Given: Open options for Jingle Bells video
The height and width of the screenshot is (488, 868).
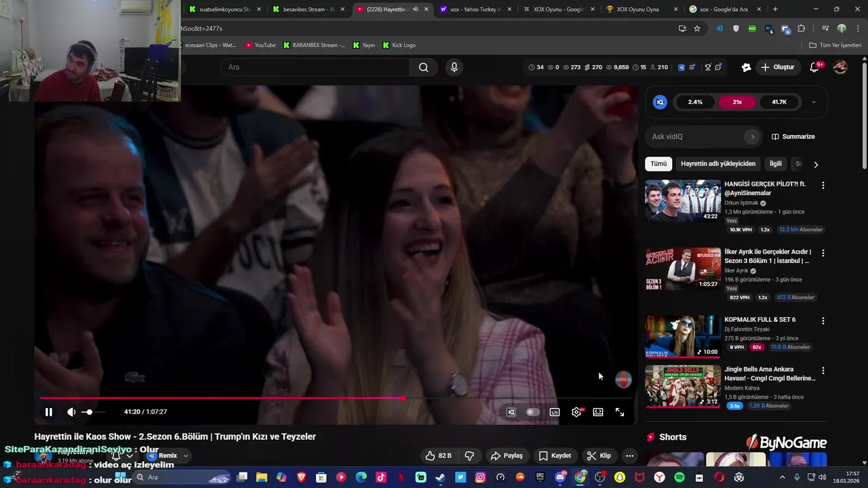Looking at the screenshot, I should click(x=823, y=371).
